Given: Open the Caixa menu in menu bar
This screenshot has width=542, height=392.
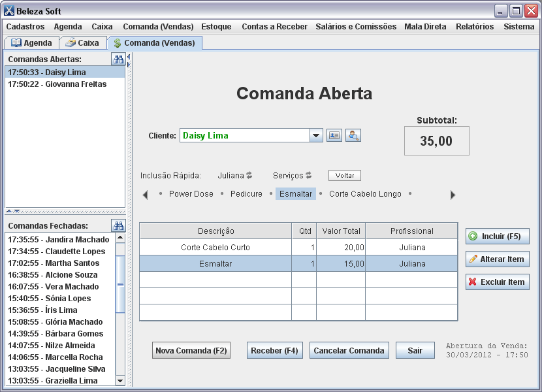Looking at the screenshot, I should pos(102,27).
